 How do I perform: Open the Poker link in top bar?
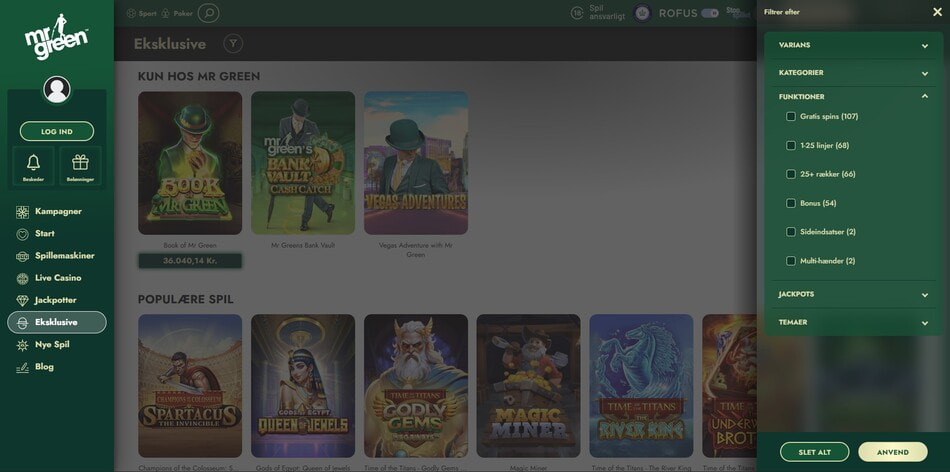(x=183, y=13)
